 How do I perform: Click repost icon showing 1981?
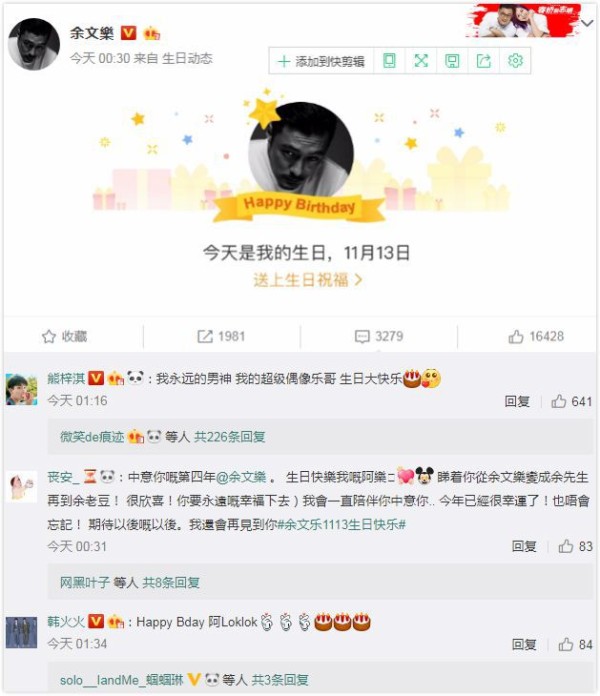221,336
